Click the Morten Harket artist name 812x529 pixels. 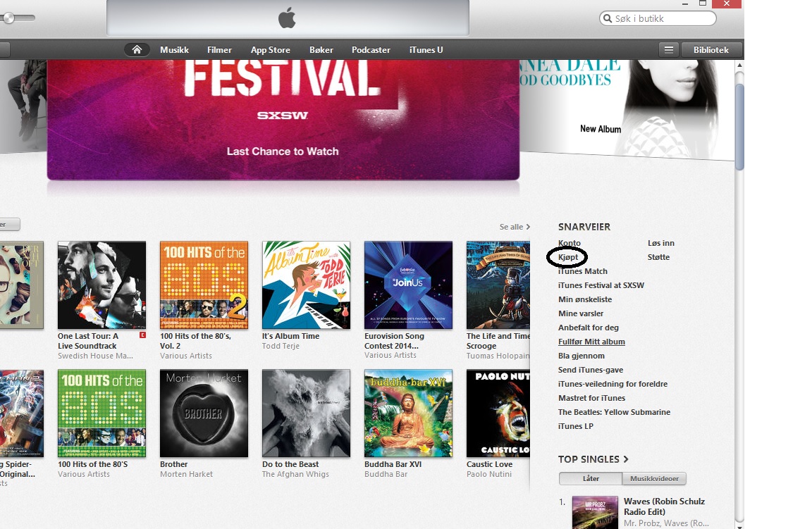[x=186, y=474]
